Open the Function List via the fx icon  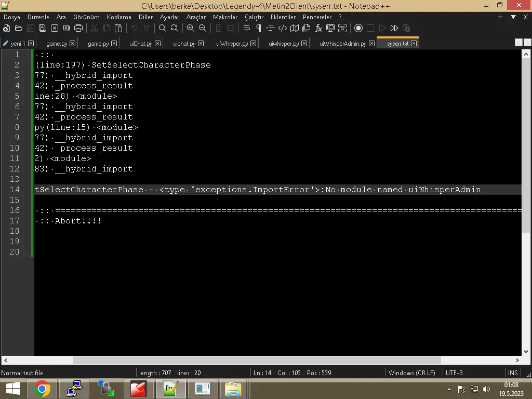coord(317,29)
